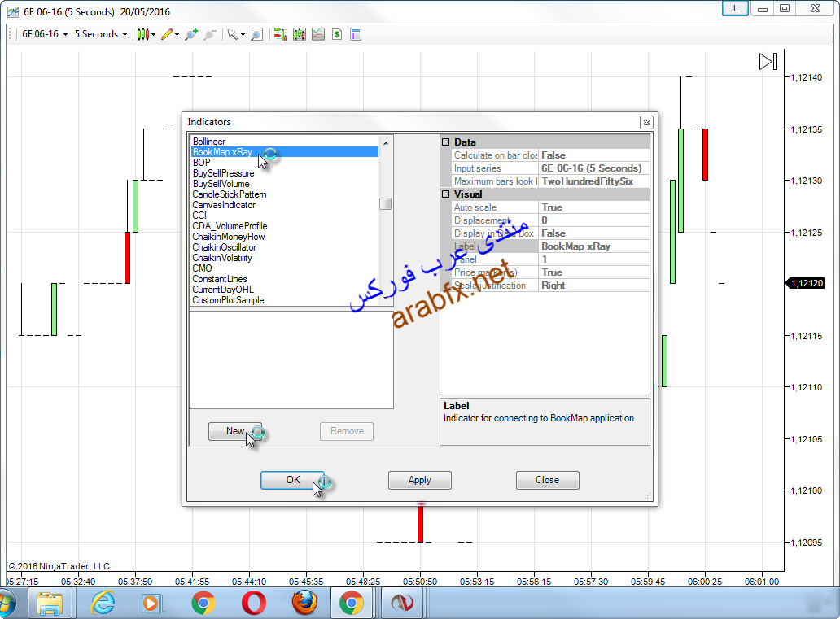Open Strategies via the line chart toolbar icon
Viewport: 840px width, 619px height.
(x=318, y=34)
